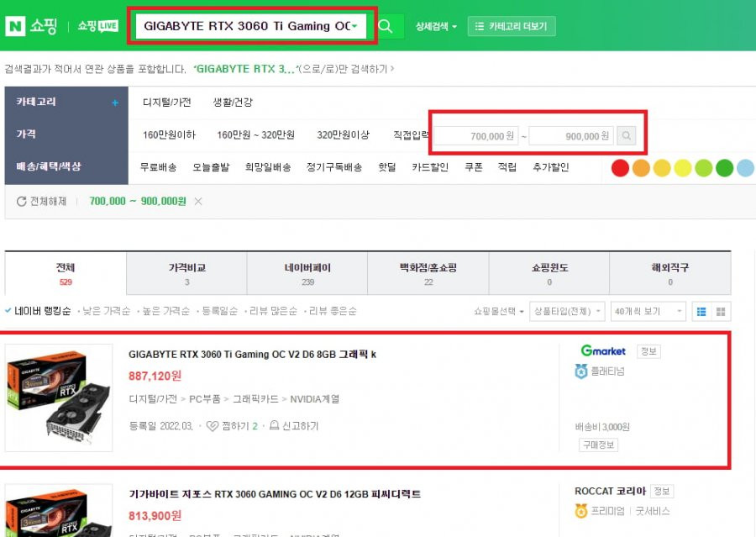Viewport: 756px width, 537px height.
Task: Pick the bright yellow color swatch
Action: (x=683, y=168)
